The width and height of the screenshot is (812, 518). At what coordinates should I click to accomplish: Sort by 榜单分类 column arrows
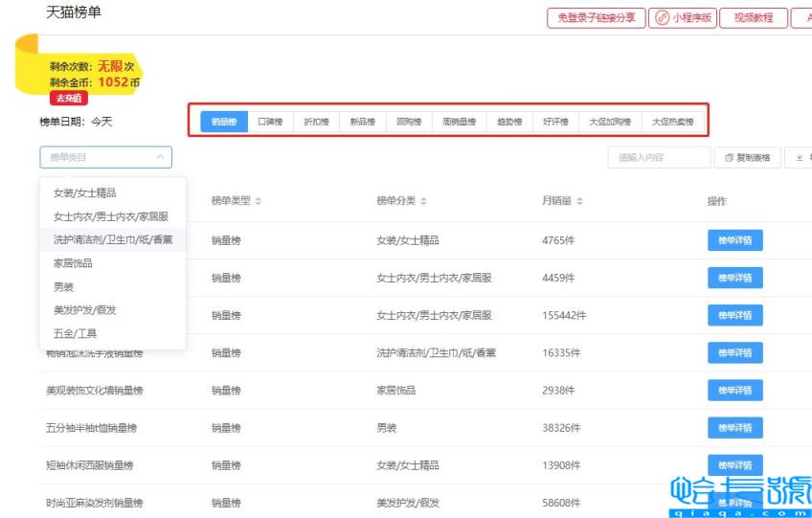point(423,201)
